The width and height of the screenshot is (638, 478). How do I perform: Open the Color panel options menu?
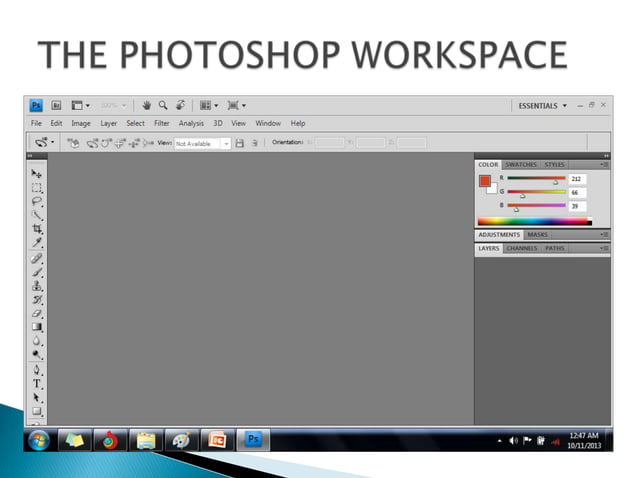coord(604,164)
